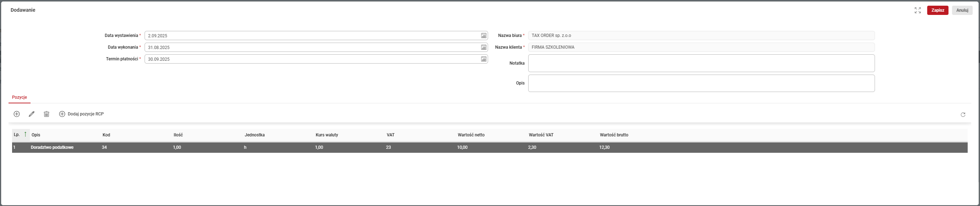Open calendar picker for Data wykonania
Image resolution: width=980 pixels, height=206 pixels.
[x=483, y=48]
